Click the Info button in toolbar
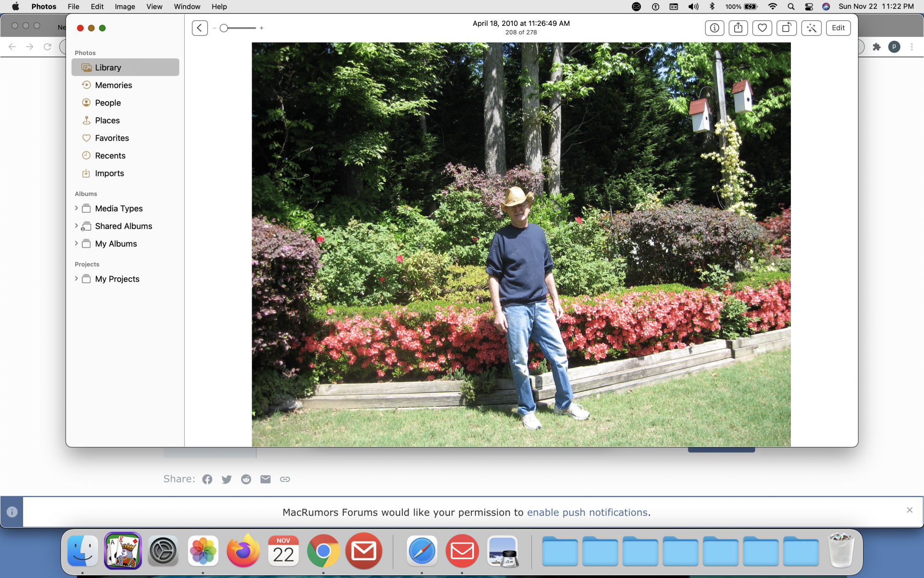The image size is (924, 578). tap(714, 28)
